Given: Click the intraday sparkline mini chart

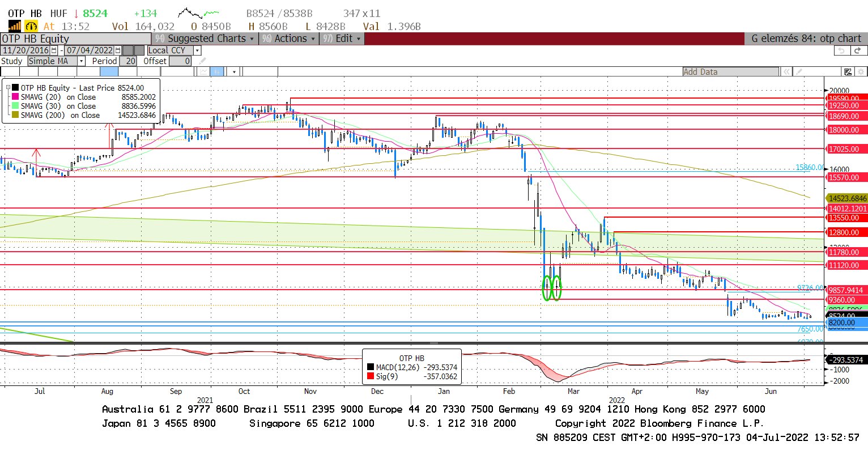Looking at the screenshot, I should click(x=199, y=12).
